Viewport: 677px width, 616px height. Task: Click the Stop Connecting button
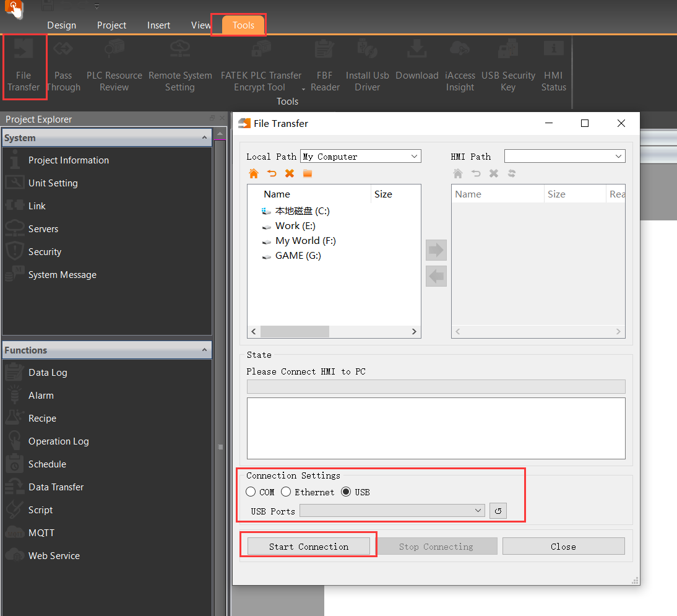coord(436,547)
